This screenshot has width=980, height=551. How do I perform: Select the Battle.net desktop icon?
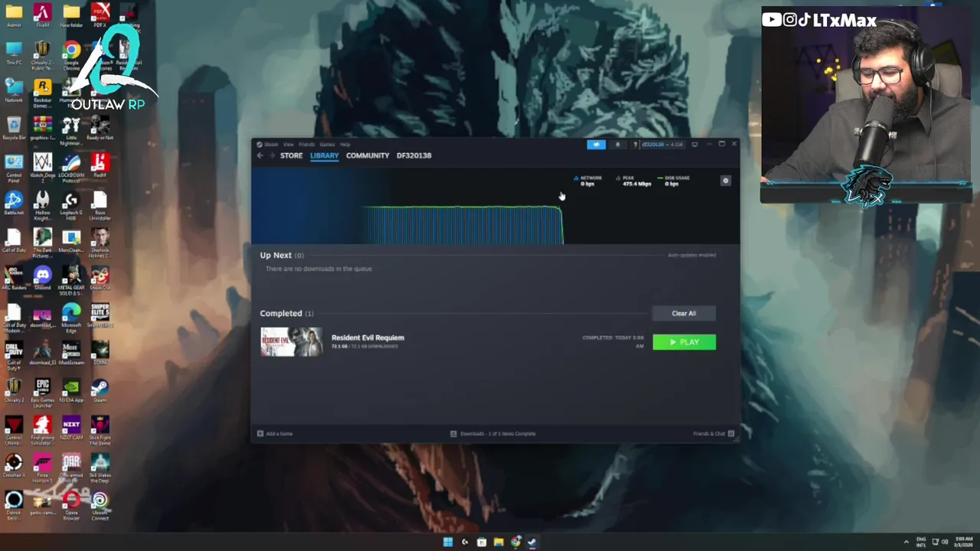(x=14, y=204)
